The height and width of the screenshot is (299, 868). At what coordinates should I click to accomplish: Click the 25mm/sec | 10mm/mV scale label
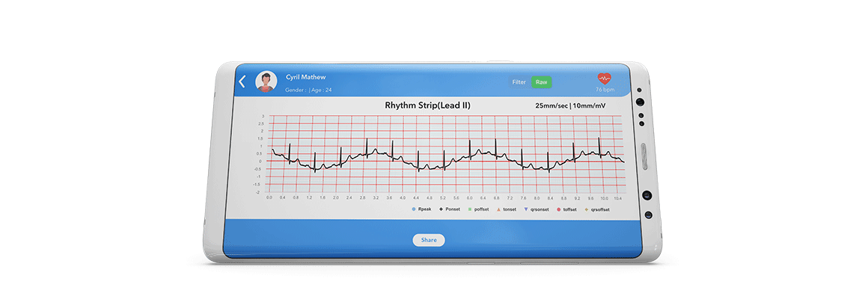pyautogui.click(x=570, y=106)
